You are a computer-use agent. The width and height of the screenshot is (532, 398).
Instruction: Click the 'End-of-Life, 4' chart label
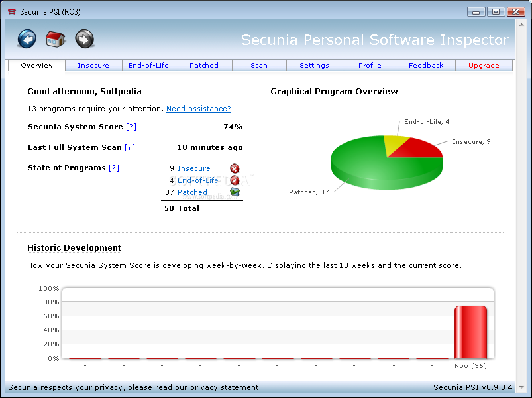(x=427, y=121)
